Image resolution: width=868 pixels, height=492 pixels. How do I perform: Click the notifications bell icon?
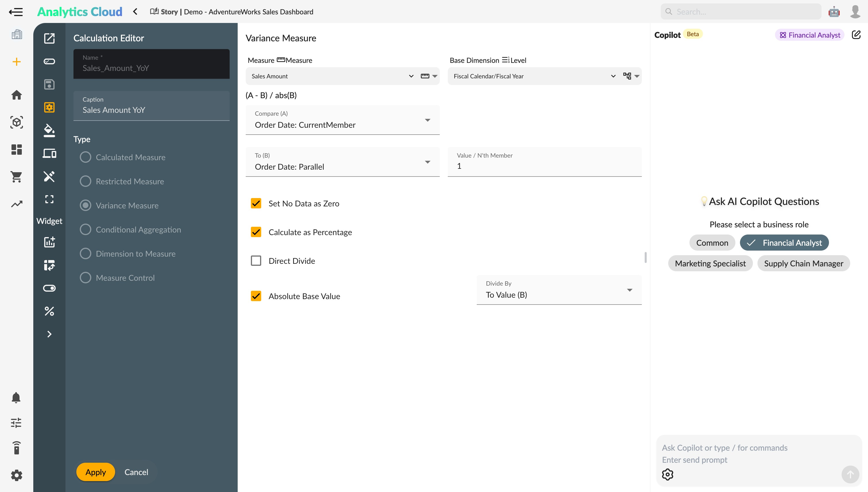point(16,397)
